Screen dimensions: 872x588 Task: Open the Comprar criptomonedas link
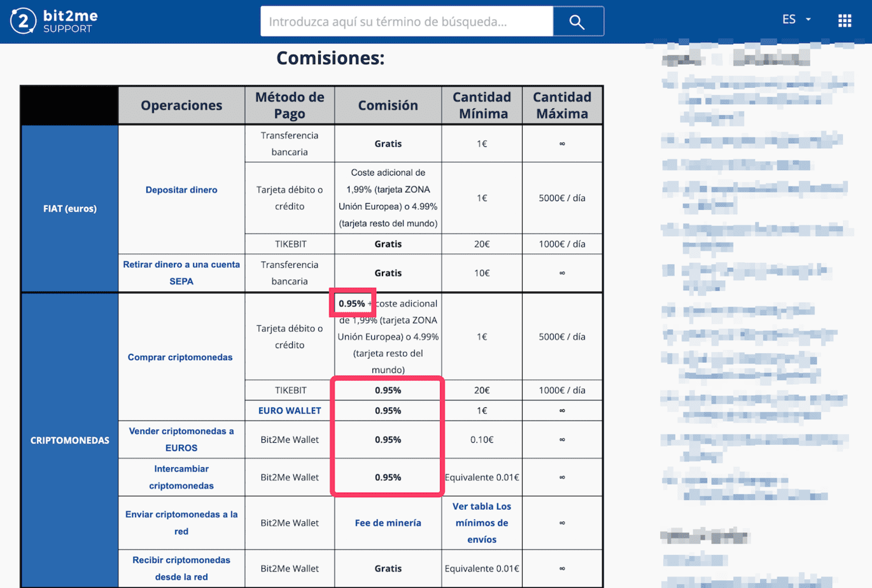click(x=180, y=357)
